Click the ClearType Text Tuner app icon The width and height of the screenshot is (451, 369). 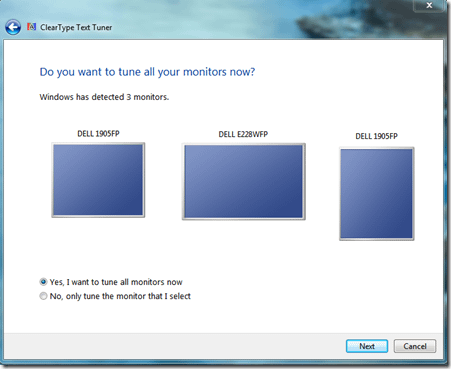point(31,27)
